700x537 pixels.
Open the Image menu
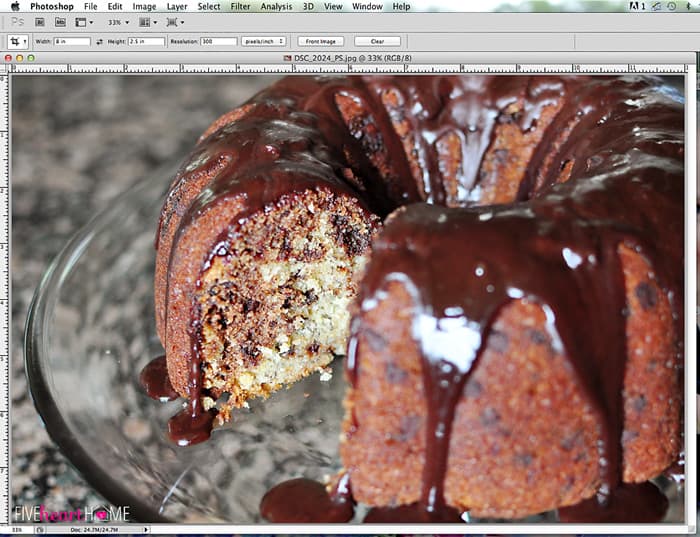pos(144,6)
